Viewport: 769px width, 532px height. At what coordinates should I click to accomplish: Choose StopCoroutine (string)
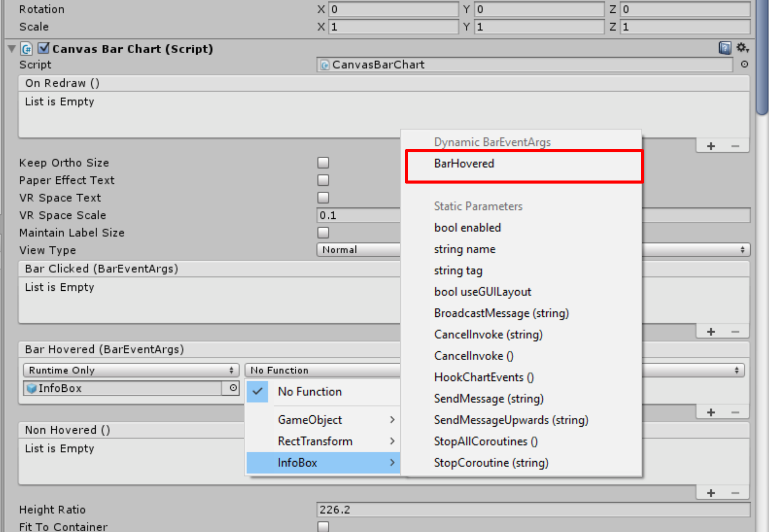coord(521,462)
